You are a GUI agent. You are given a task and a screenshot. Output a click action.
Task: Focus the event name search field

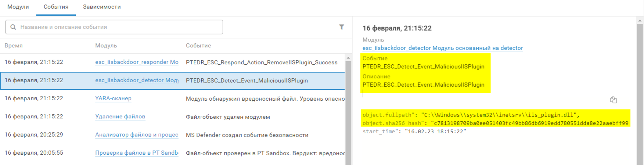coord(119,27)
